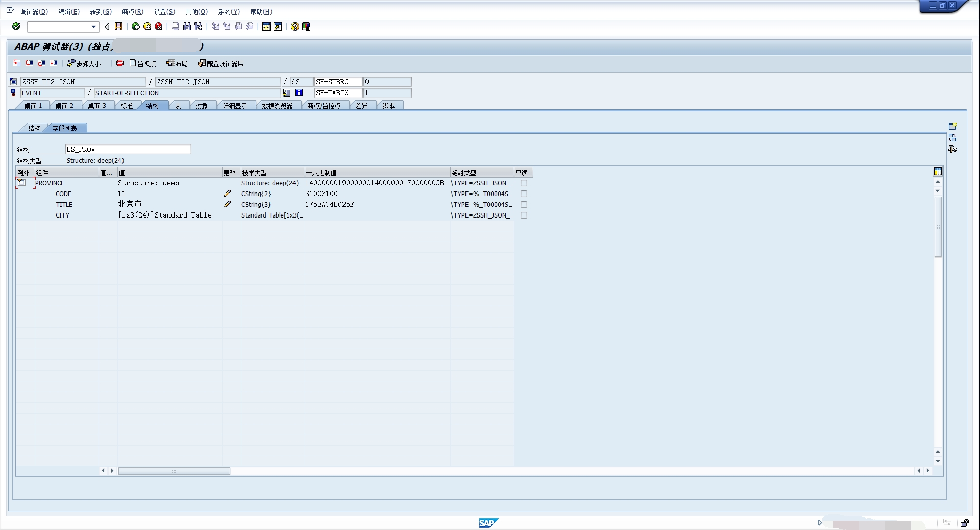Switch to the 断点/监控点 tab
Screen dimensions: 980x530
324,106
